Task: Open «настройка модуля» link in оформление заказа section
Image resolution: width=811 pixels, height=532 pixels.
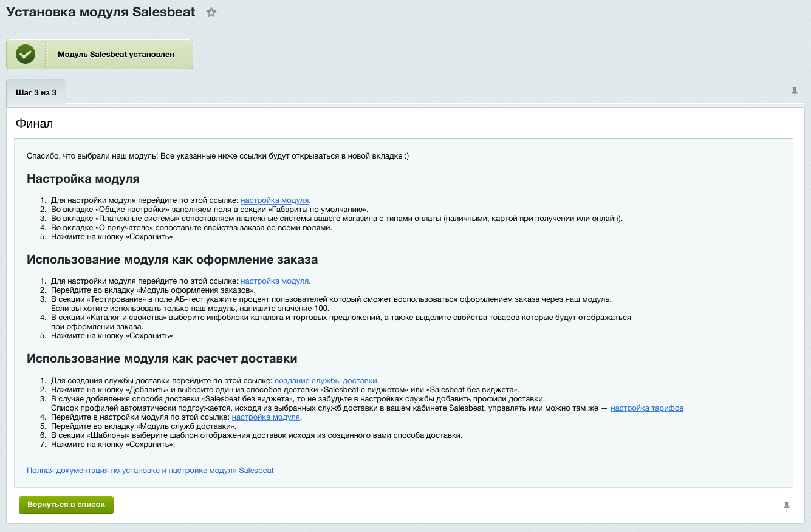Action: click(x=275, y=281)
